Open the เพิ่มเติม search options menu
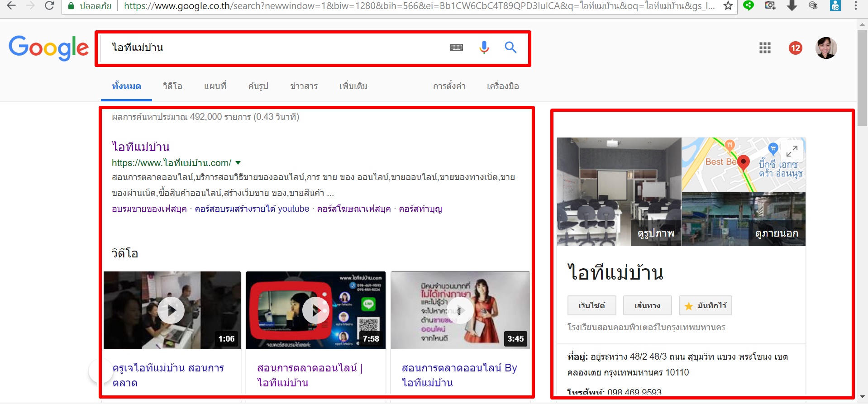 (353, 86)
